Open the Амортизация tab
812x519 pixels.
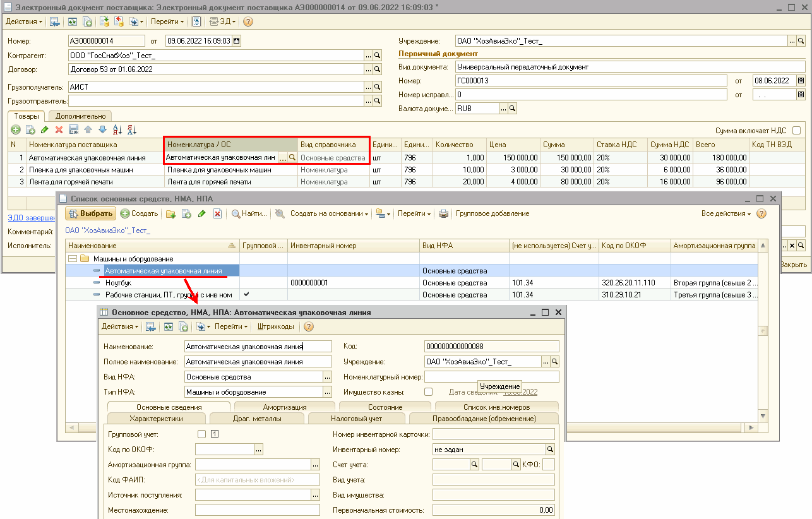[285, 407]
